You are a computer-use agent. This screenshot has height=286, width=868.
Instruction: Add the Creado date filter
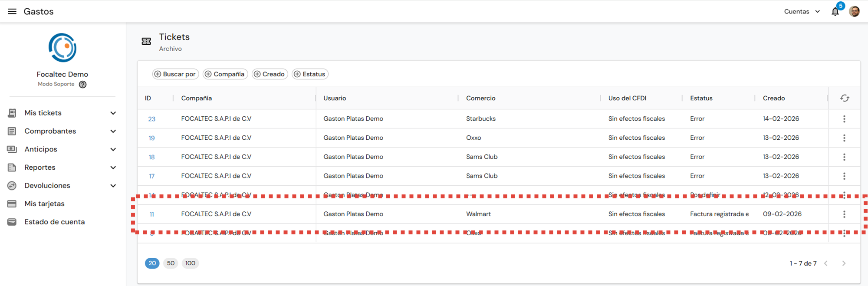pyautogui.click(x=270, y=74)
